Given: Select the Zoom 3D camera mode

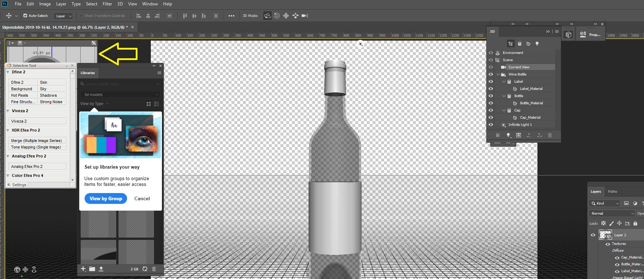Looking at the screenshot, I should click(305, 15).
